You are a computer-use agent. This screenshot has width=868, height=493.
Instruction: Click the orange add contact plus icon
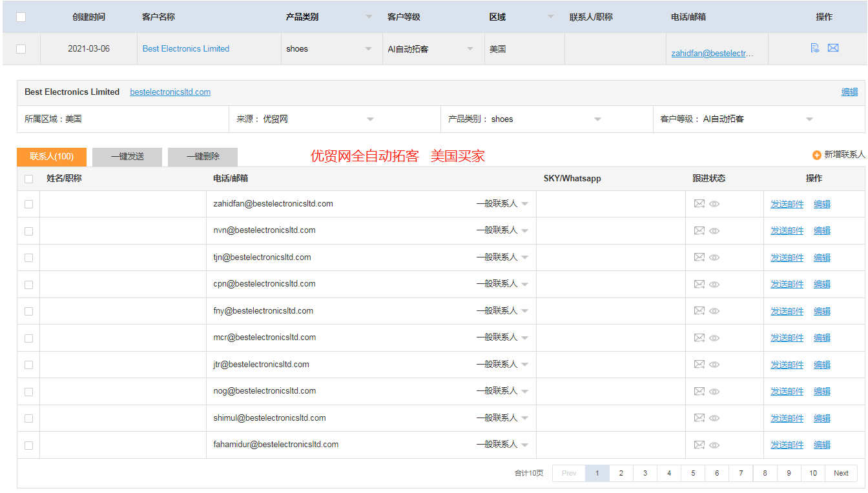(817, 156)
